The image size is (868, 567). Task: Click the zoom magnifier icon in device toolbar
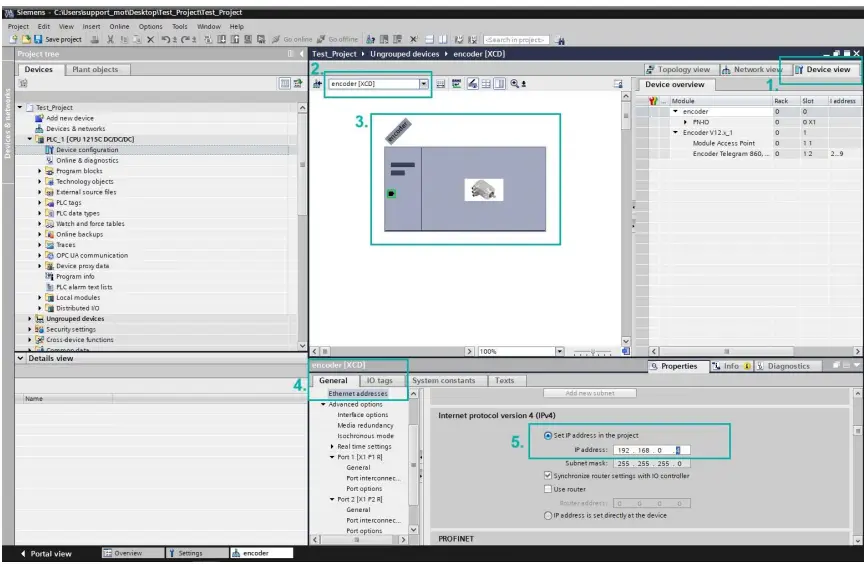coord(515,84)
